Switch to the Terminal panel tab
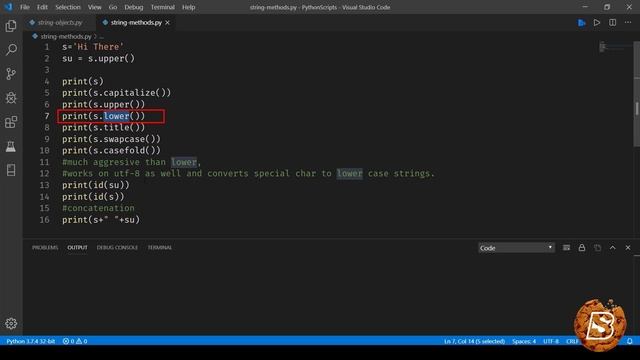 click(x=160, y=247)
